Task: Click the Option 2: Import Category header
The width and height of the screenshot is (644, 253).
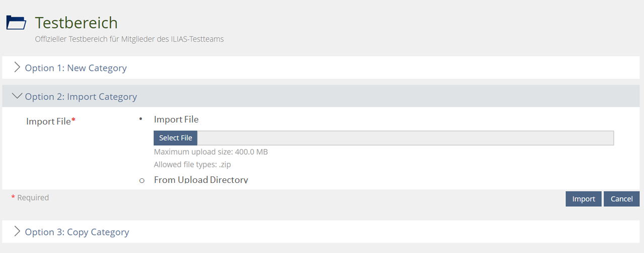Action: point(80,97)
